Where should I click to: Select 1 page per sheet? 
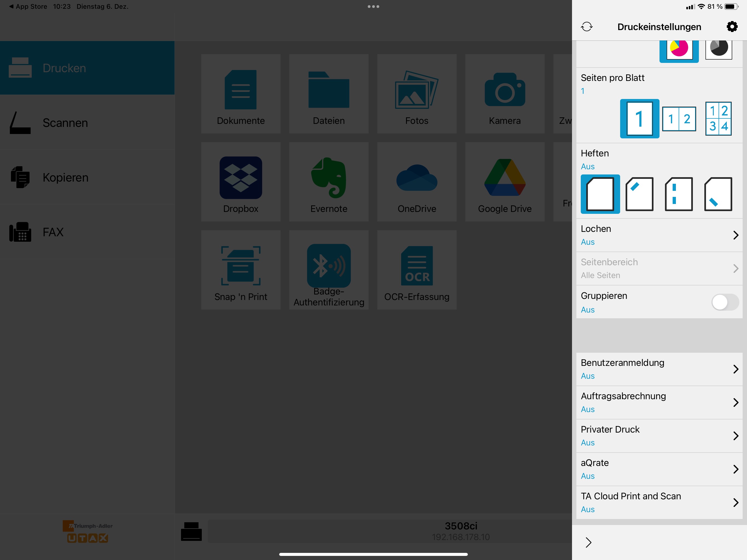tap(639, 119)
